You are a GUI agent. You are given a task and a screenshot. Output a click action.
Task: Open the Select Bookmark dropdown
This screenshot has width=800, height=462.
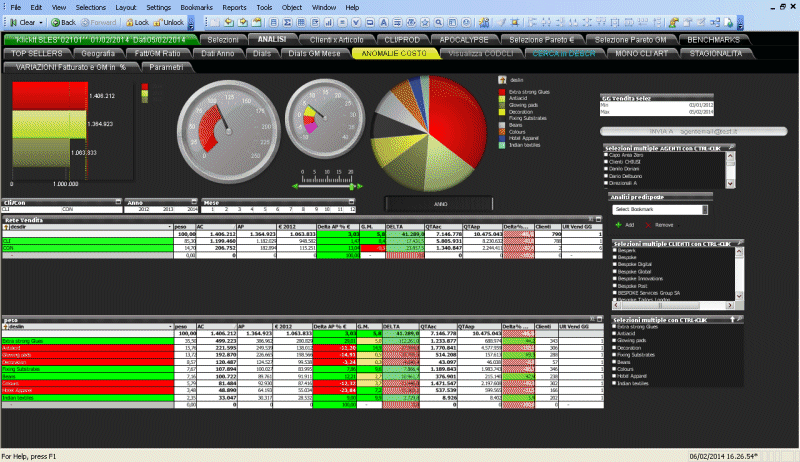tap(705, 210)
